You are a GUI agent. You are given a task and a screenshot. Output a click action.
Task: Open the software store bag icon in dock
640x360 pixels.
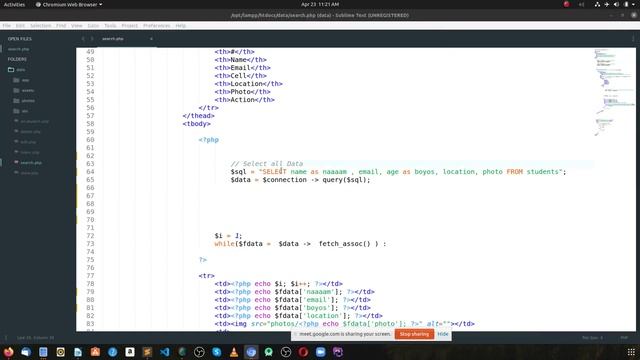(x=95, y=352)
